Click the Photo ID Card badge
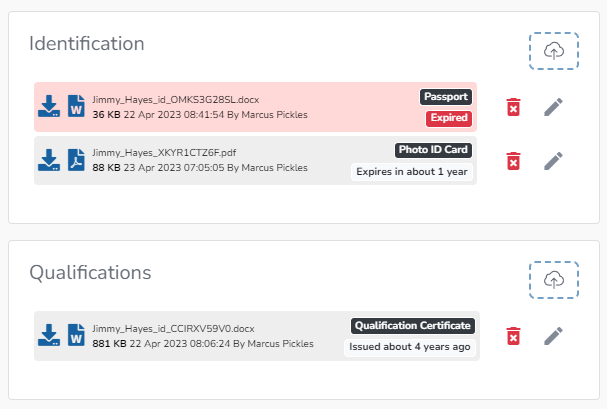 433,150
